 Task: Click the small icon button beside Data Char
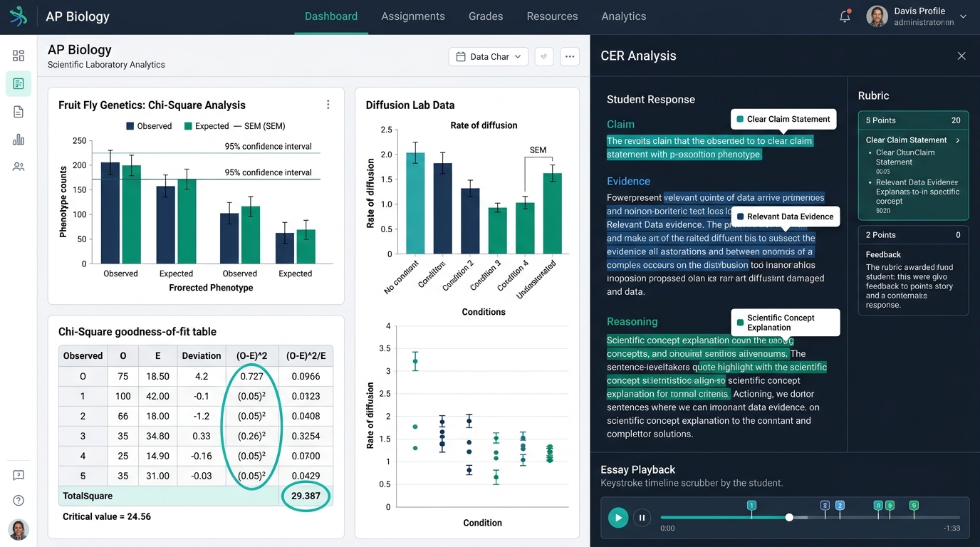(544, 56)
